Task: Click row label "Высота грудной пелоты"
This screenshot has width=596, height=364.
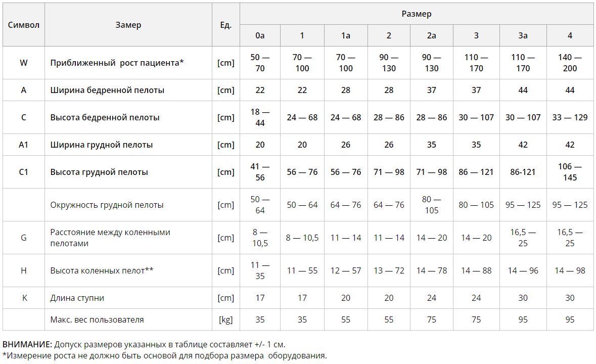Action: [x=99, y=172]
